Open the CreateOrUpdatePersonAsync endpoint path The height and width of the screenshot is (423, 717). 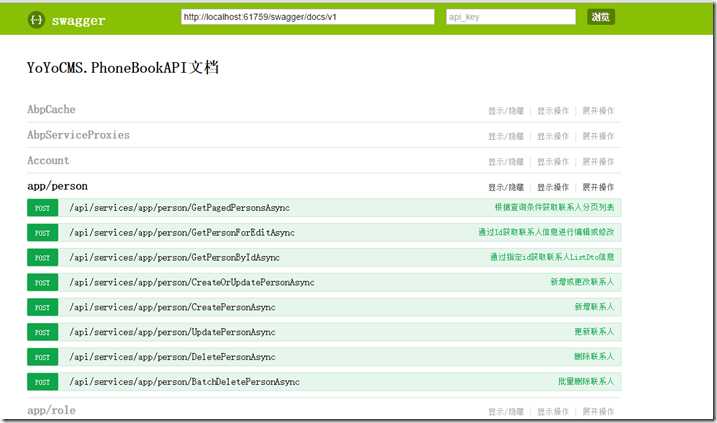coord(192,283)
